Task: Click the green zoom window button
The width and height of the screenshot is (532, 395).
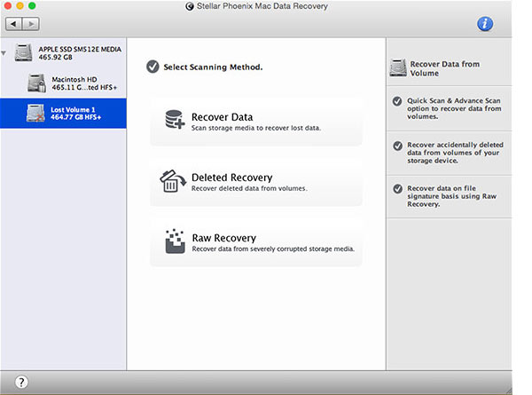Action: pyautogui.click(x=32, y=6)
